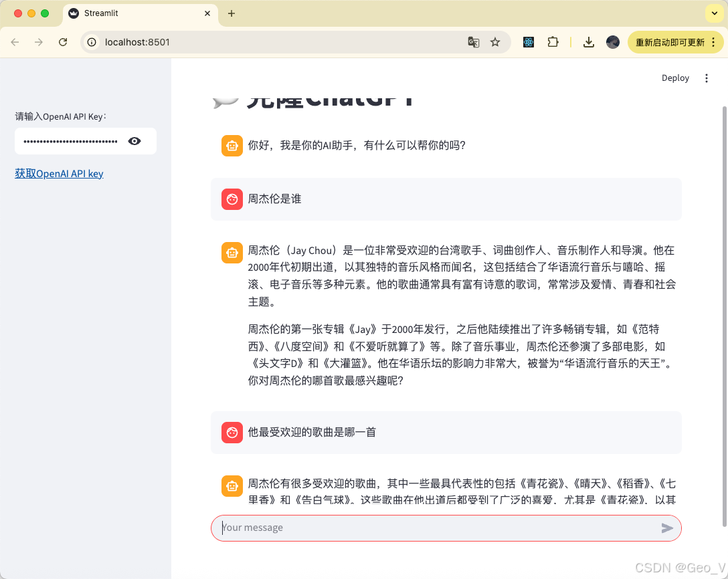The height and width of the screenshot is (579, 728).
Task: Click the Deploy button
Action: pyautogui.click(x=675, y=78)
